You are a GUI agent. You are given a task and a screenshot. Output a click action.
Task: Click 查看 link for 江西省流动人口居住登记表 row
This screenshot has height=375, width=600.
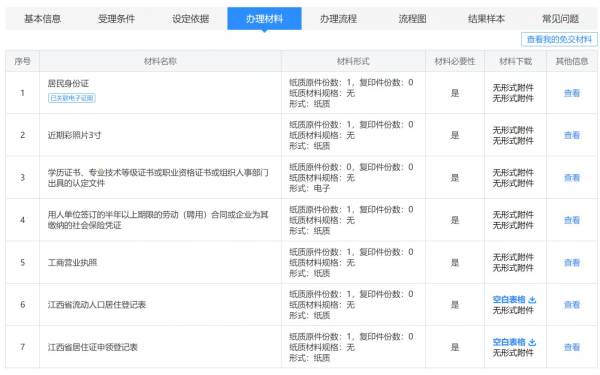pyautogui.click(x=572, y=305)
